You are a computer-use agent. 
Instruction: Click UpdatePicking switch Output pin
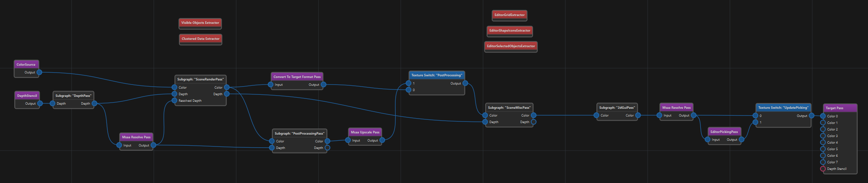(x=811, y=116)
